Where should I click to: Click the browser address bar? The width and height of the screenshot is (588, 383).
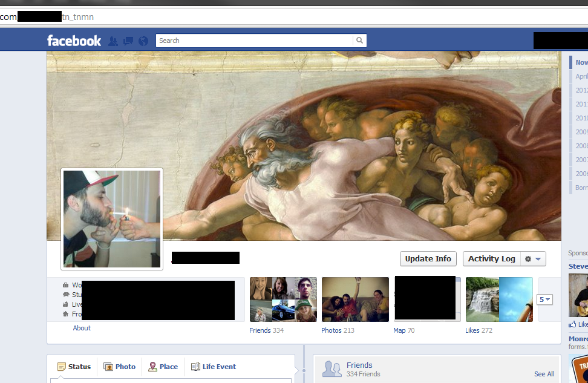[x=294, y=17]
